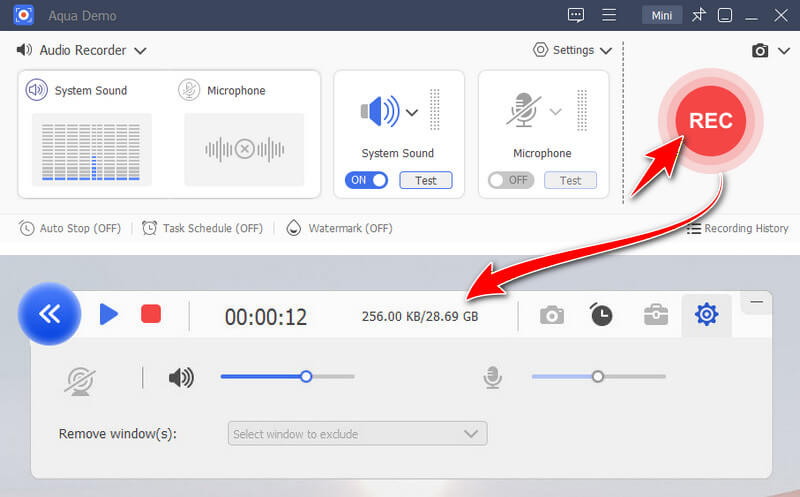The image size is (800, 497).
Task: Expand the Audio Recorder mode dropdown
Action: click(140, 51)
